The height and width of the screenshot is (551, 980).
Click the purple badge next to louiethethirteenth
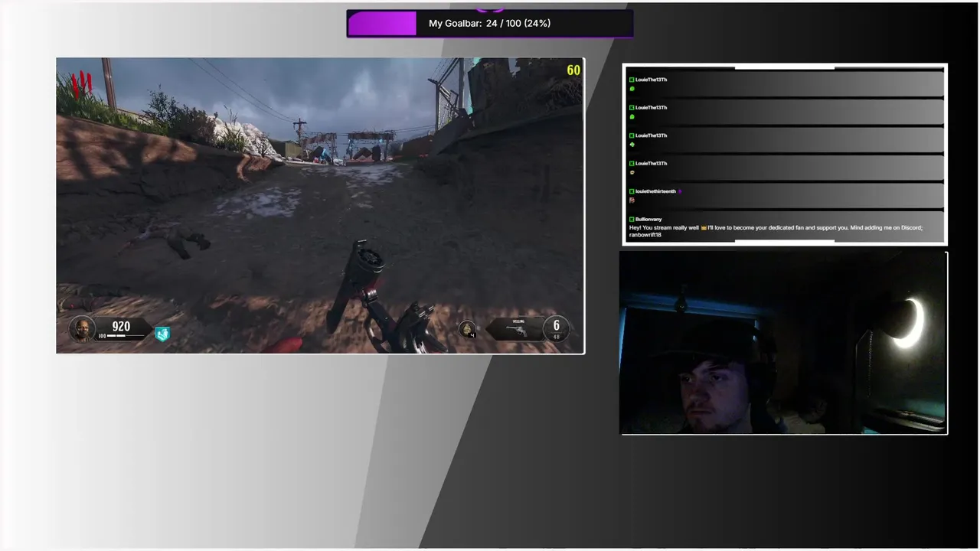click(680, 191)
